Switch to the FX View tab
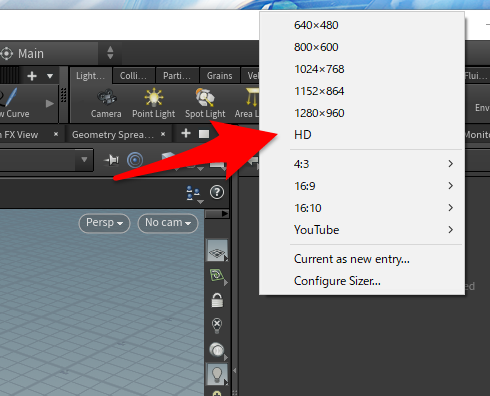The image size is (490, 396). (x=20, y=135)
